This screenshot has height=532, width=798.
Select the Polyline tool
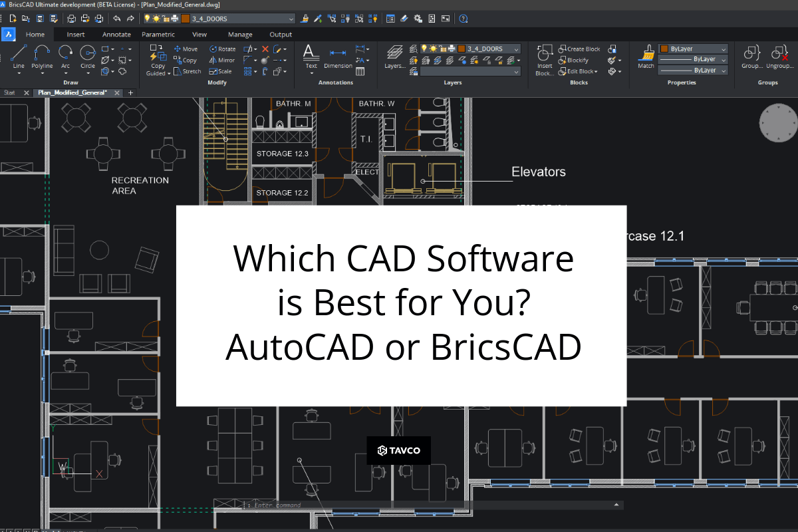[42, 55]
